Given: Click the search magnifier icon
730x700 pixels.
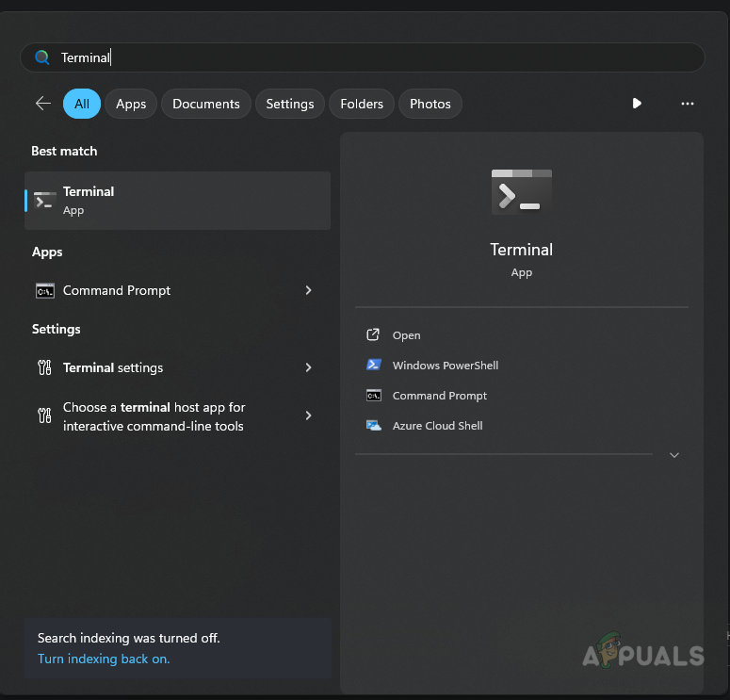Looking at the screenshot, I should tap(41, 57).
